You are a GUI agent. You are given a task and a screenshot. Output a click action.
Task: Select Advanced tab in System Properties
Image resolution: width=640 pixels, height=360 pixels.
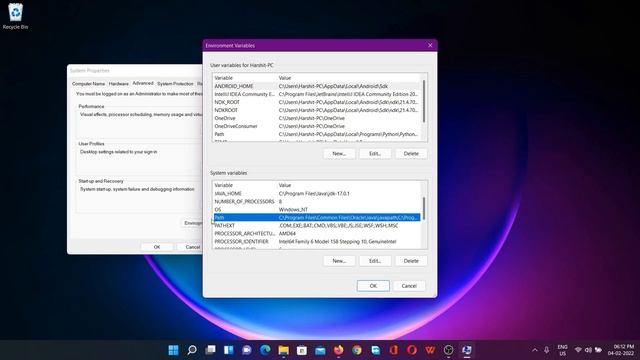click(143, 83)
